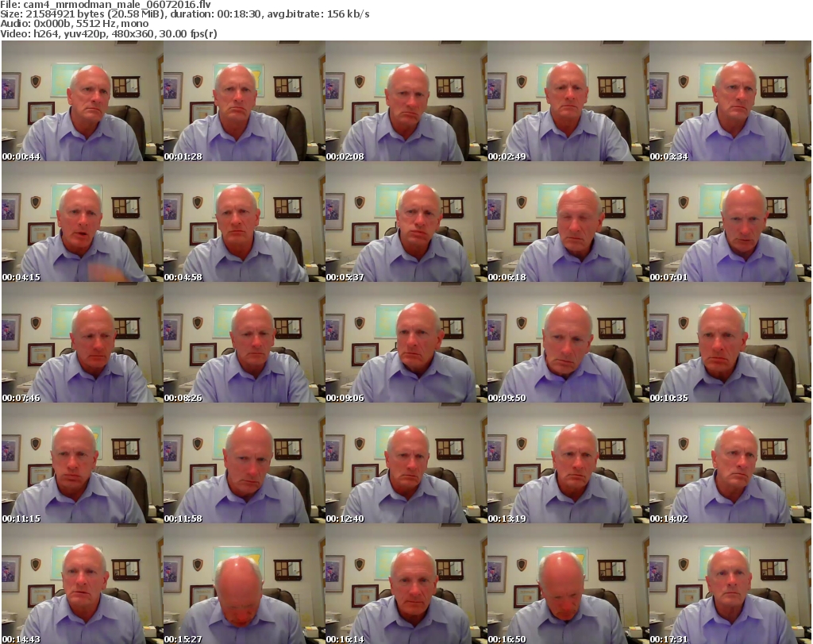Open the thumbnail stamped 00:10:35
Image resolution: width=813 pixels, height=644 pixels.
[x=730, y=343]
